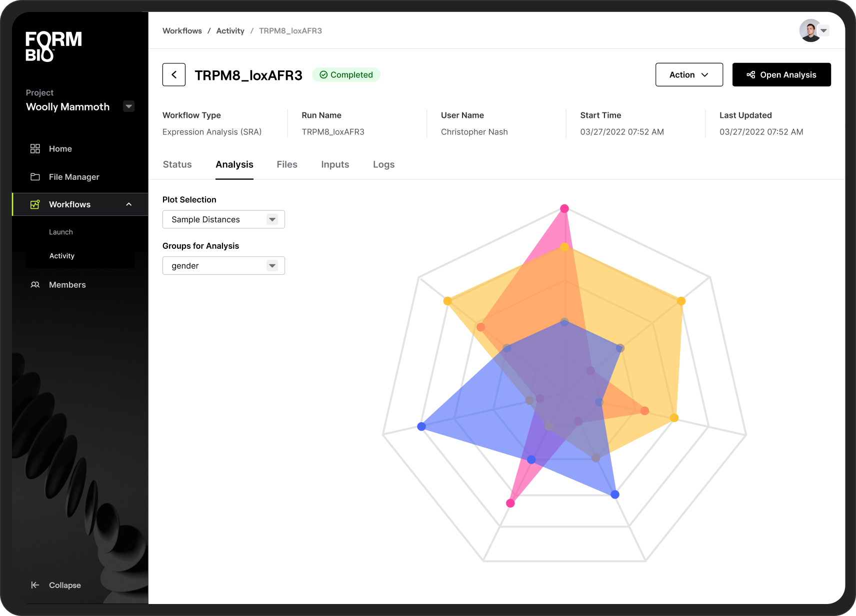
Task: Select Launch under Workflows
Action: point(61,231)
